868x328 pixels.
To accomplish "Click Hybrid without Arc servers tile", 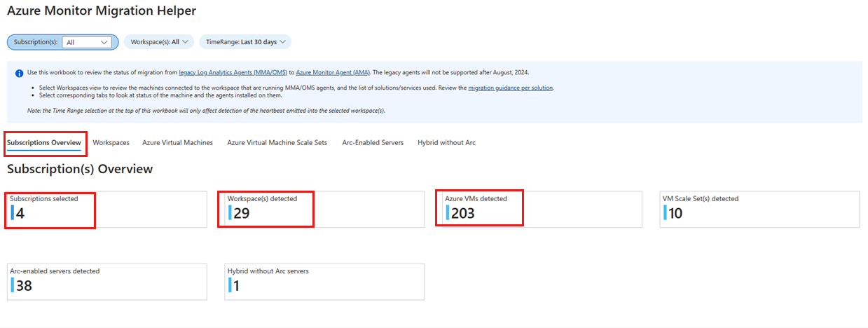I will click(324, 282).
